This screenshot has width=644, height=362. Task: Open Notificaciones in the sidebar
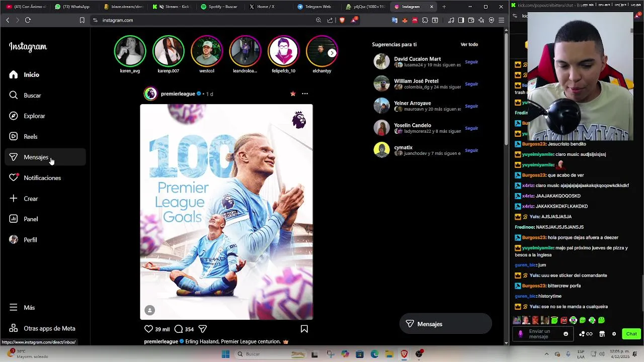45,177
